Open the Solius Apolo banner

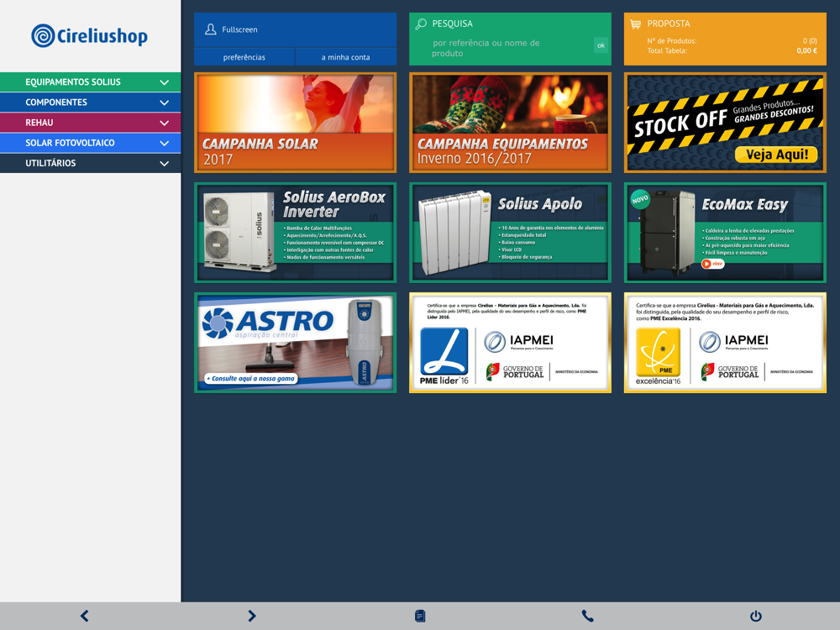[510, 233]
